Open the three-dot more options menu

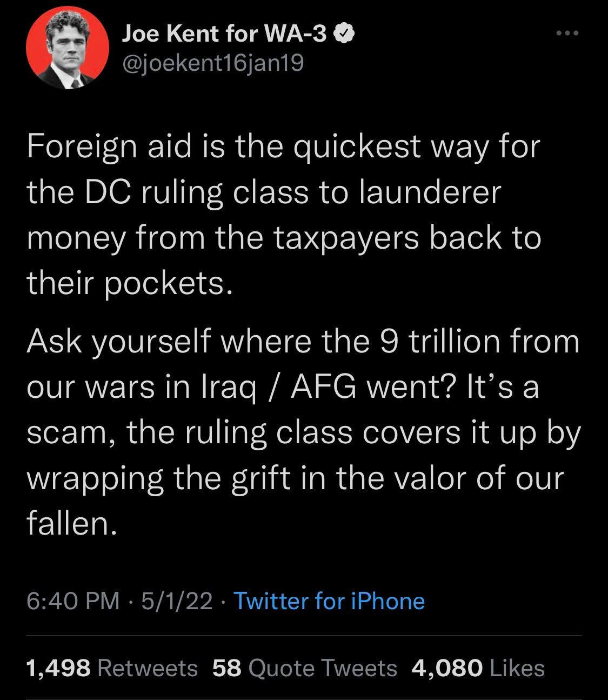567,34
